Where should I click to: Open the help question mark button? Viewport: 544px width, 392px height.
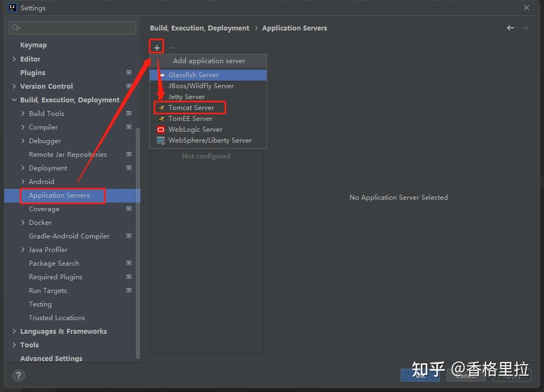pos(19,375)
